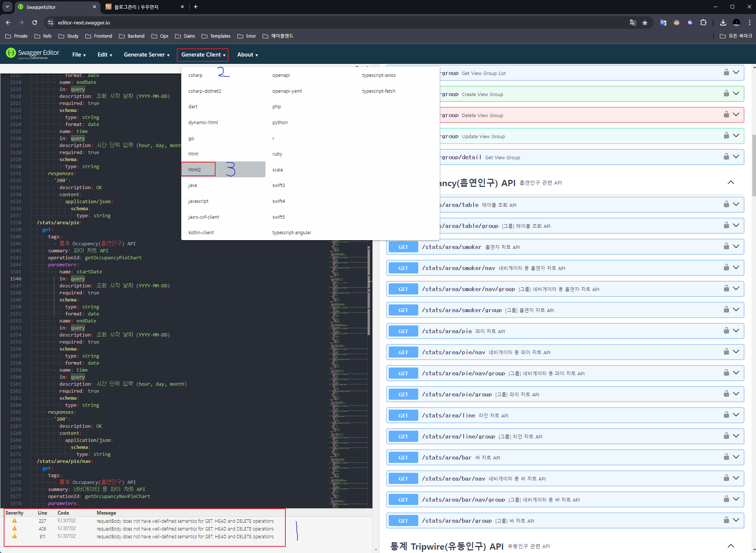756x553 pixels.
Task: Open the browser downloads icon
Action: tap(723, 23)
